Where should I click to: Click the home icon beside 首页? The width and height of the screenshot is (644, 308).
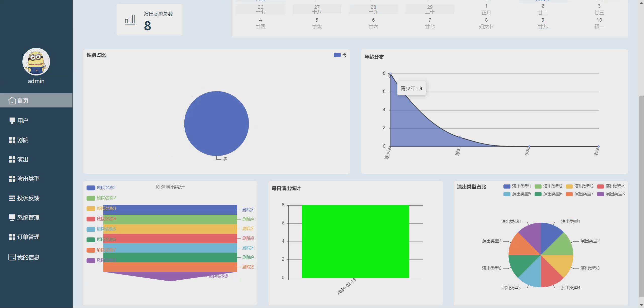click(x=12, y=101)
